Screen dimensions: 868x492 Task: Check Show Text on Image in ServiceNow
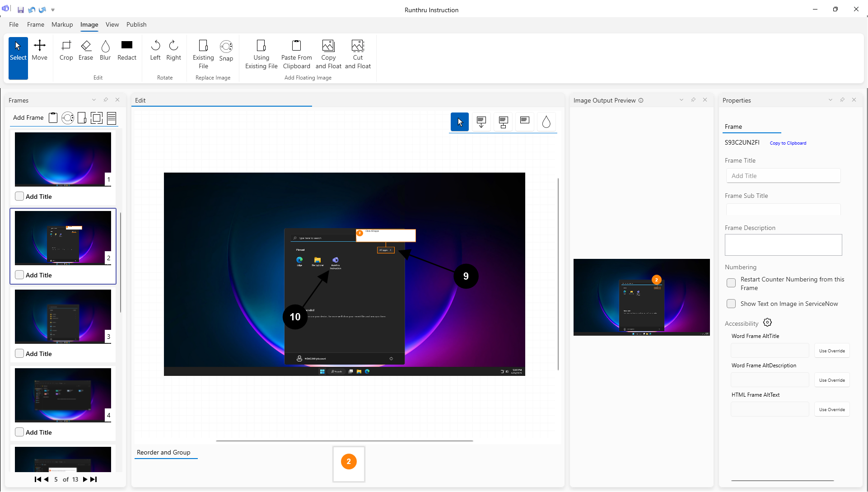[x=731, y=304]
